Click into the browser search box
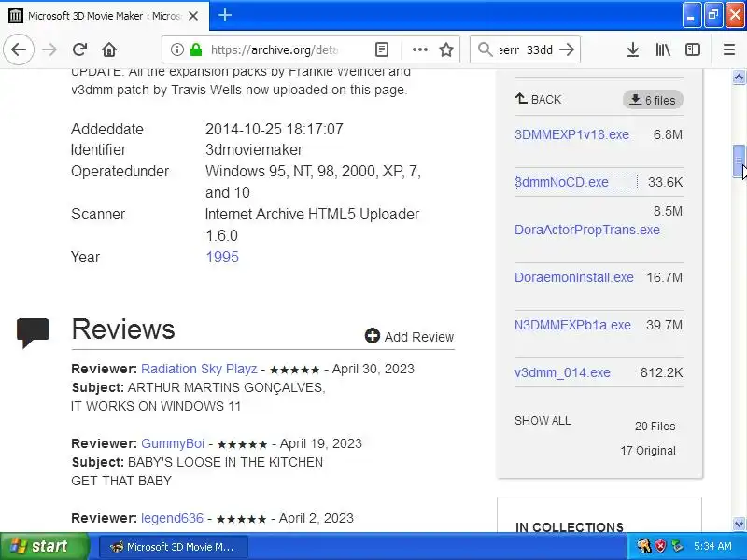747x560 pixels. [x=525, y=49]
